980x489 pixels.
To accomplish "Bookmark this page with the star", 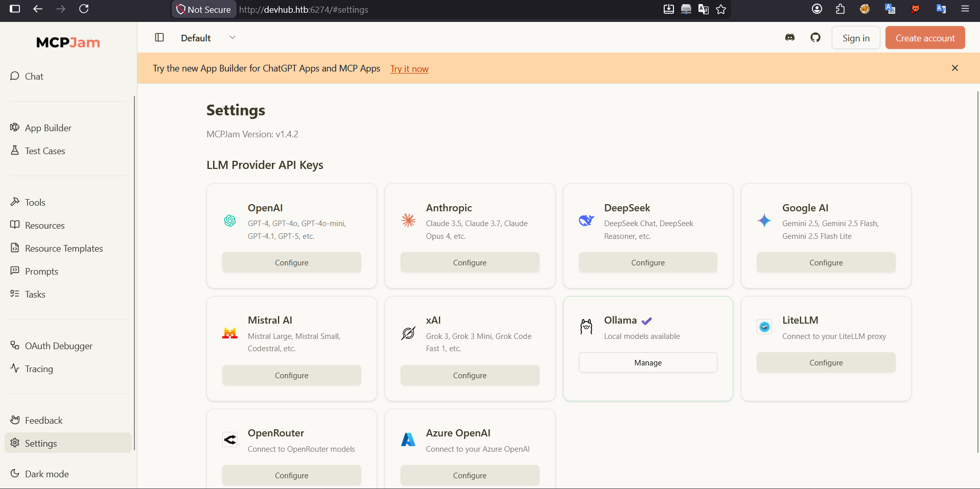I will coord(721,9).
